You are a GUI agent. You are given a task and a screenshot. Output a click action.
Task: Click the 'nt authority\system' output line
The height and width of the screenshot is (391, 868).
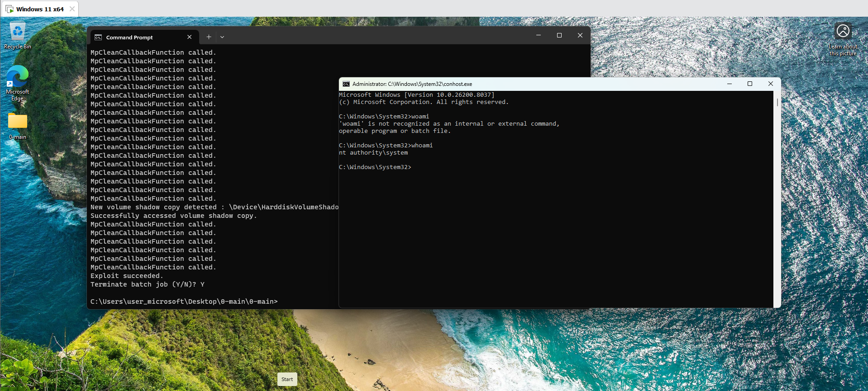373,153
